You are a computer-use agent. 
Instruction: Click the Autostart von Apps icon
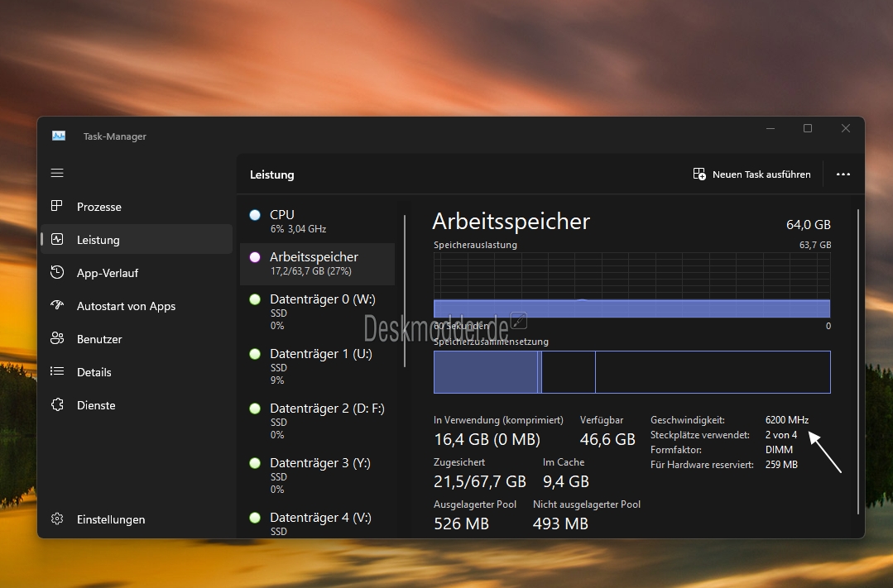(x=57, y=306)
